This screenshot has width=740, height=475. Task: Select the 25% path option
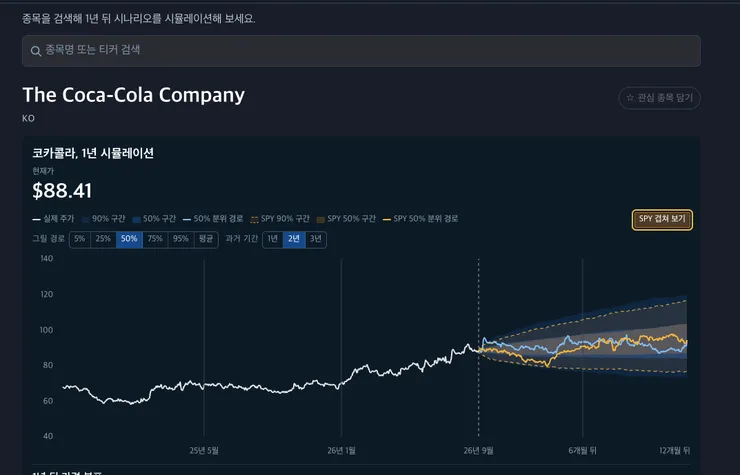tap(103, 239)
